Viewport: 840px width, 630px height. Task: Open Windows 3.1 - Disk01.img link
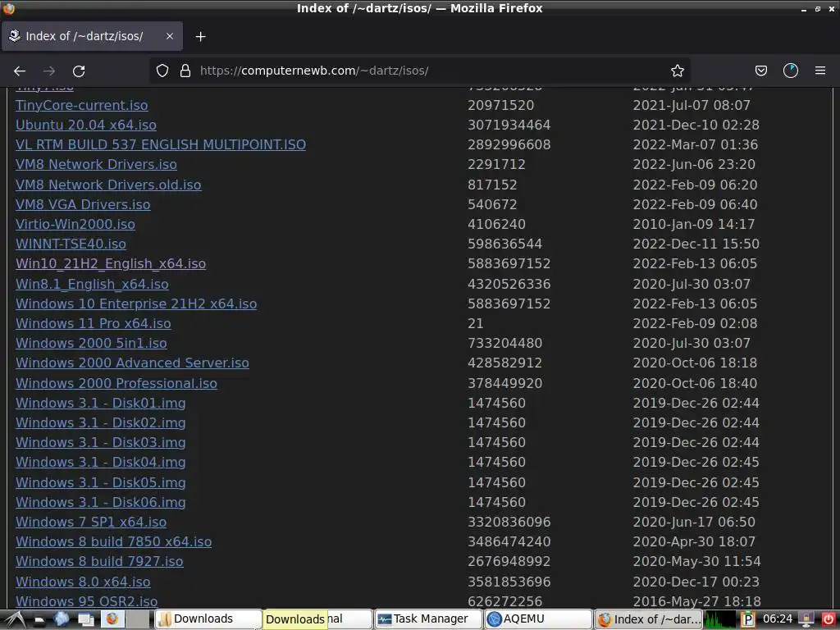(100, 403)
